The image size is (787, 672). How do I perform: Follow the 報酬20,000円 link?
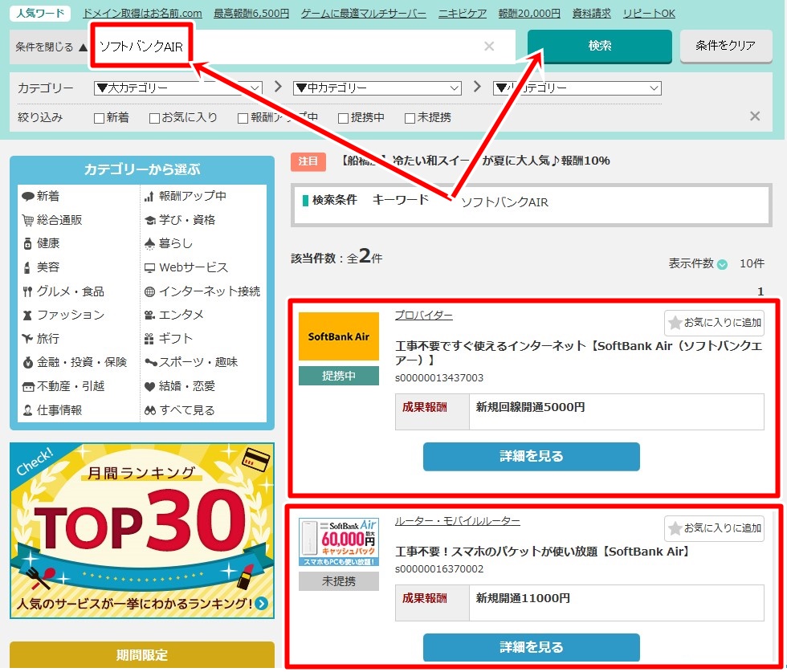point(529,14)
